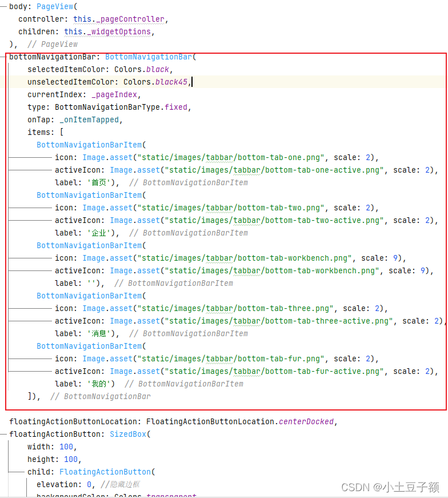Screen dimensions: 448x498
Task: Click the '企业' label string
Action: [99, 233]
